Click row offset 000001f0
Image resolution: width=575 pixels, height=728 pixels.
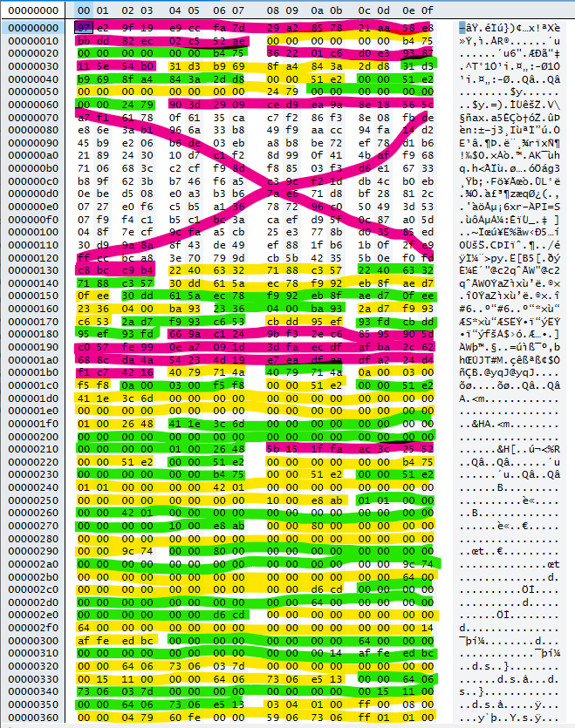(32, 423)
